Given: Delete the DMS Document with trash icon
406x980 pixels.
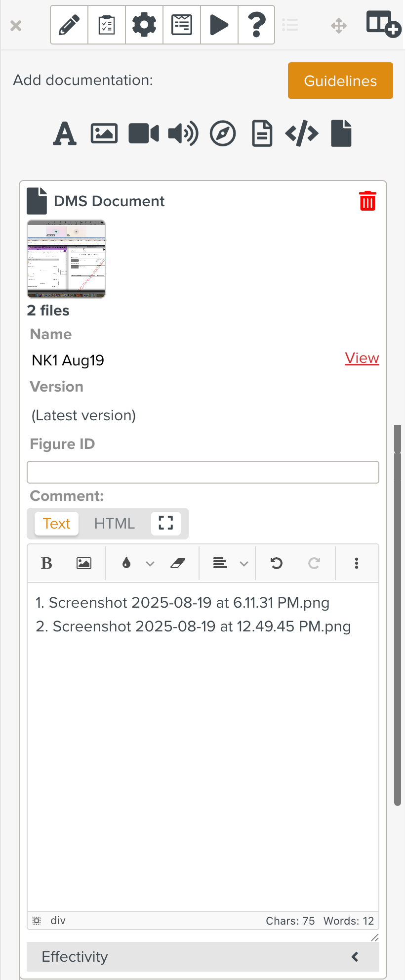Looking at the screenshot, I should pyautogui.click(x=367, y=201).
